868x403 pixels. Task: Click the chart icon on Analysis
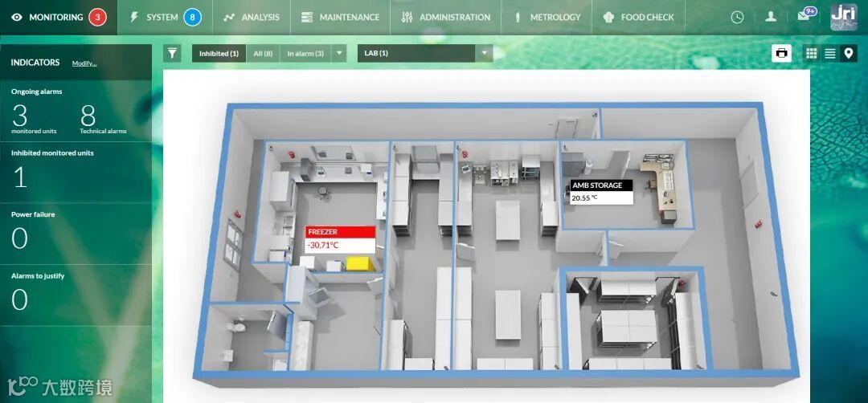(228, 17)
